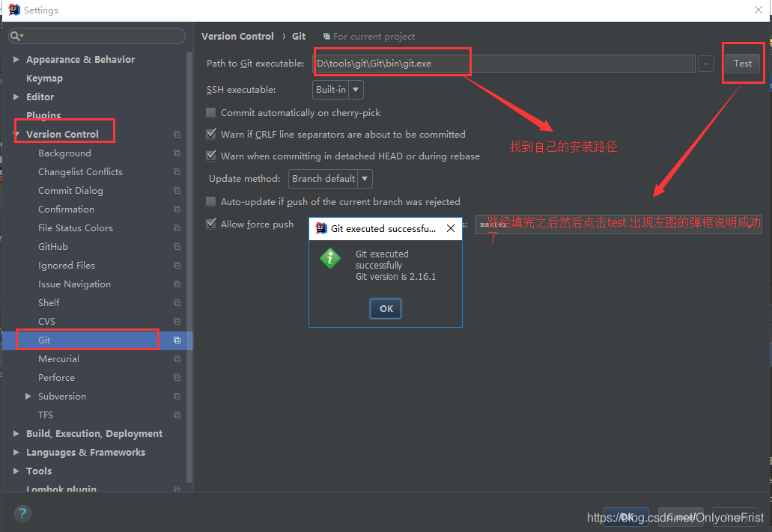The height and width of the screenshot is (532, 772).
Task: Click the Path to Git executable field
Action: click(x=504, y=64)
